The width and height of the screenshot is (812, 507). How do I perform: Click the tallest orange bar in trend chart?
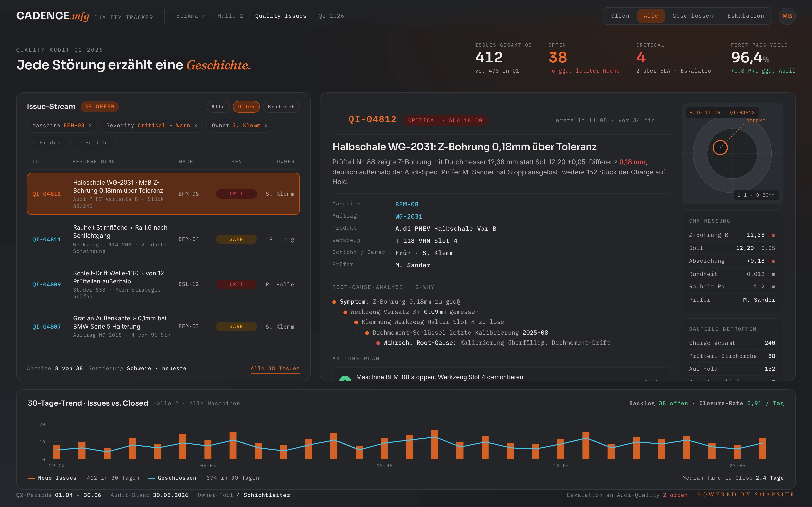pyautogui.click(x=434, y=444)
